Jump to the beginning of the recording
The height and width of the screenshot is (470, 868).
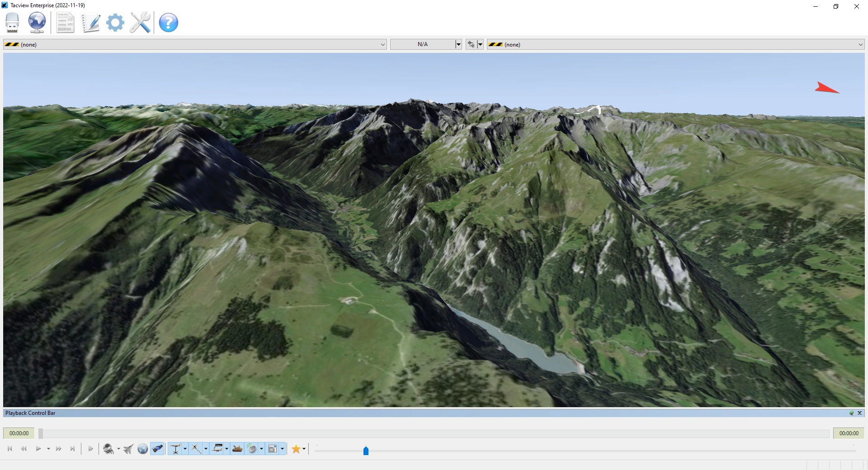tap(10, 449)
